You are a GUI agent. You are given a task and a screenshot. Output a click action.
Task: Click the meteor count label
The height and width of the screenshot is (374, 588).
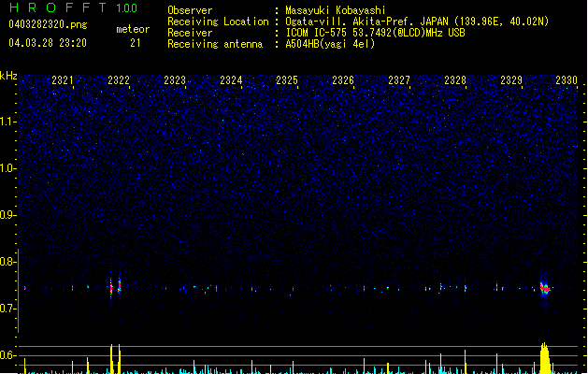pos(133,29)
